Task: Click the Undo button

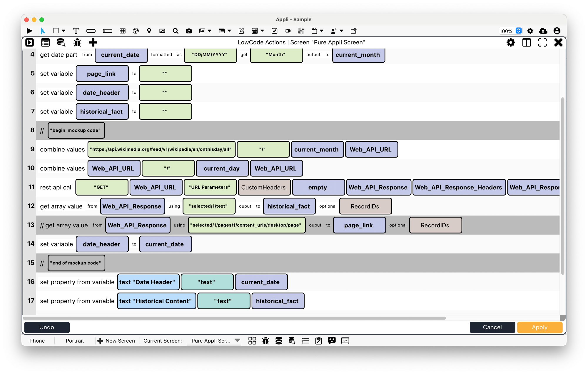Action: [47, 327]
